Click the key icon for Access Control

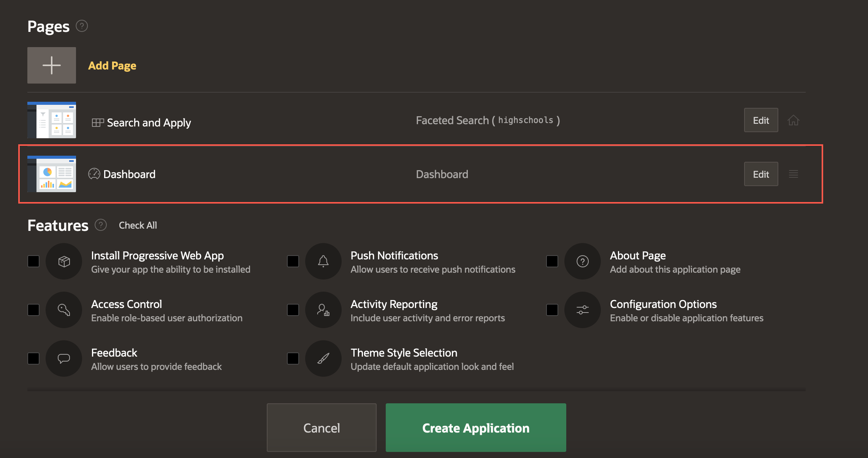pos(64,310)
